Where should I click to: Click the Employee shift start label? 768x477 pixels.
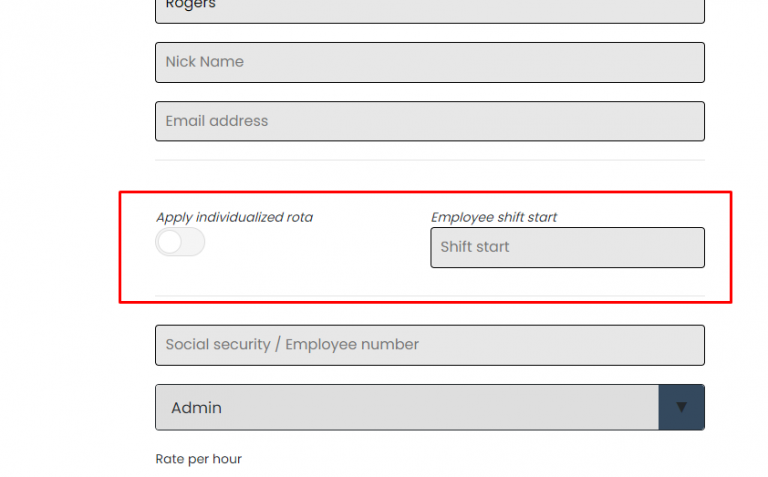(x=494, y=217)
